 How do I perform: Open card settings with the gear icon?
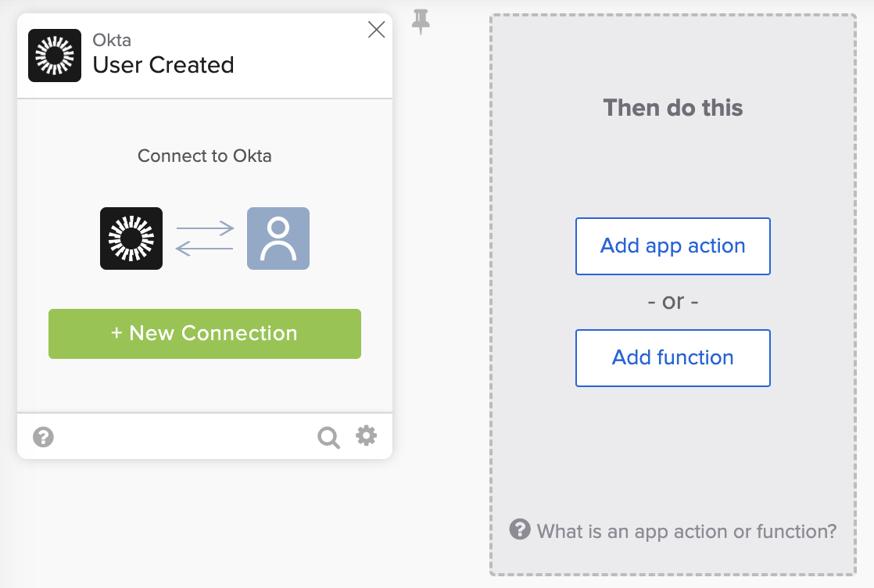coord(367,436)
